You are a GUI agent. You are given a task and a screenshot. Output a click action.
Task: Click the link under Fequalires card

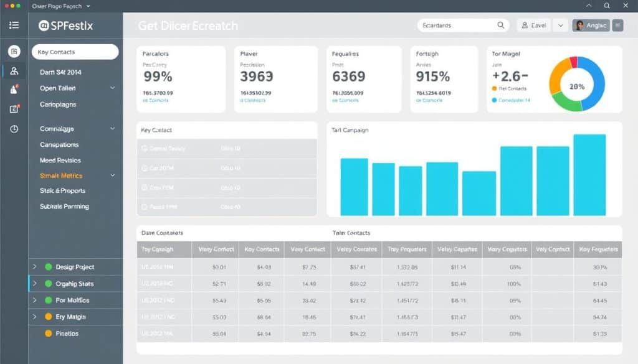pyautogui.click(x=345, y=100)
